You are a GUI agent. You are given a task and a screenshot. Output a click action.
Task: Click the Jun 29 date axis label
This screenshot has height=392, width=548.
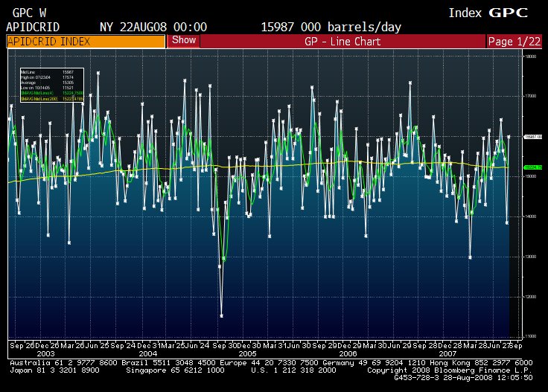(x=399, y=346)
